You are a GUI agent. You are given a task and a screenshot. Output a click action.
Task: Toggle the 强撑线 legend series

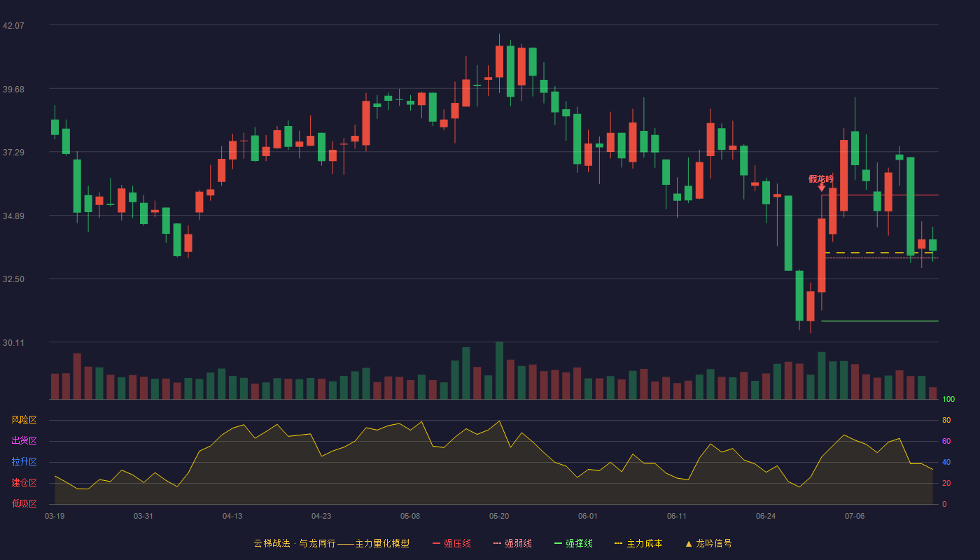pyautogui.click(x=573, y=543)
